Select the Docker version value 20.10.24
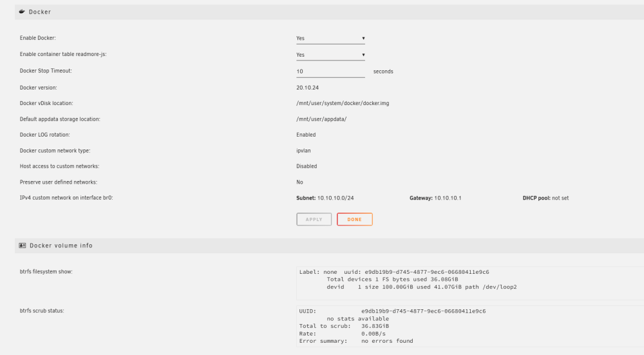The width and height of the screenshot is (644, 355). coord(307,88)
